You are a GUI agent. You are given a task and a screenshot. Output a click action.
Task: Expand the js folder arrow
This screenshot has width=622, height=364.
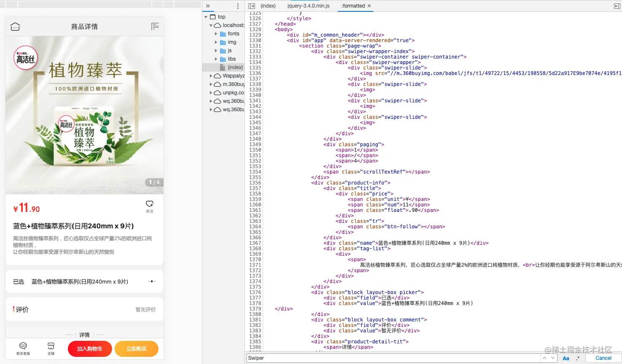pos(216,51)
